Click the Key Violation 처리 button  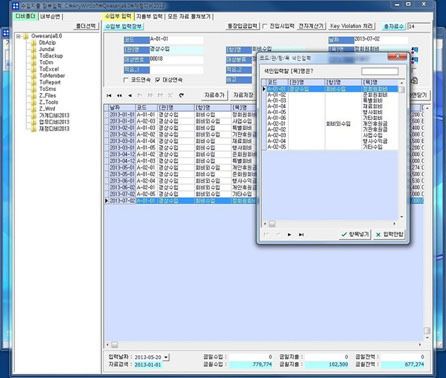click(x=351, y=26)
